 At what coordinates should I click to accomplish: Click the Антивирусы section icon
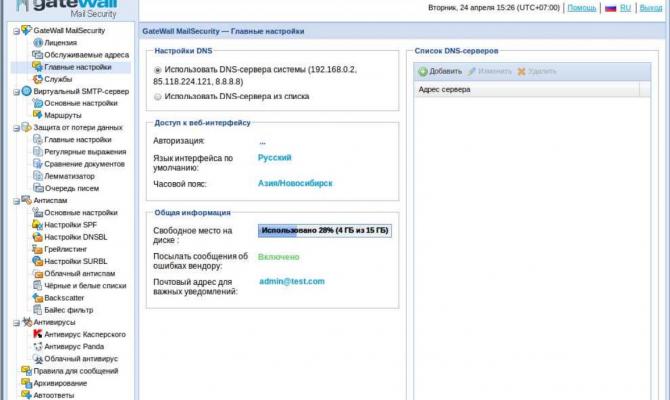(26, 322)
